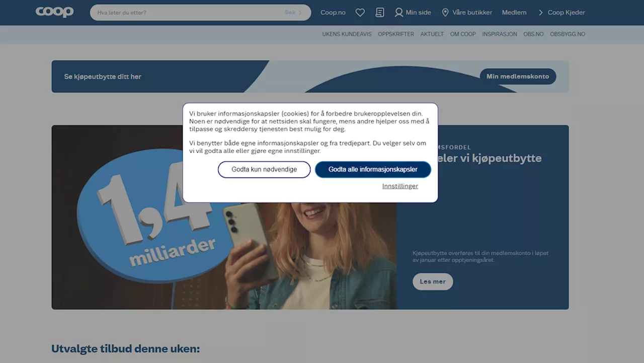
Task: Accept only necessary cookies
Action: [x=264, y=170]
